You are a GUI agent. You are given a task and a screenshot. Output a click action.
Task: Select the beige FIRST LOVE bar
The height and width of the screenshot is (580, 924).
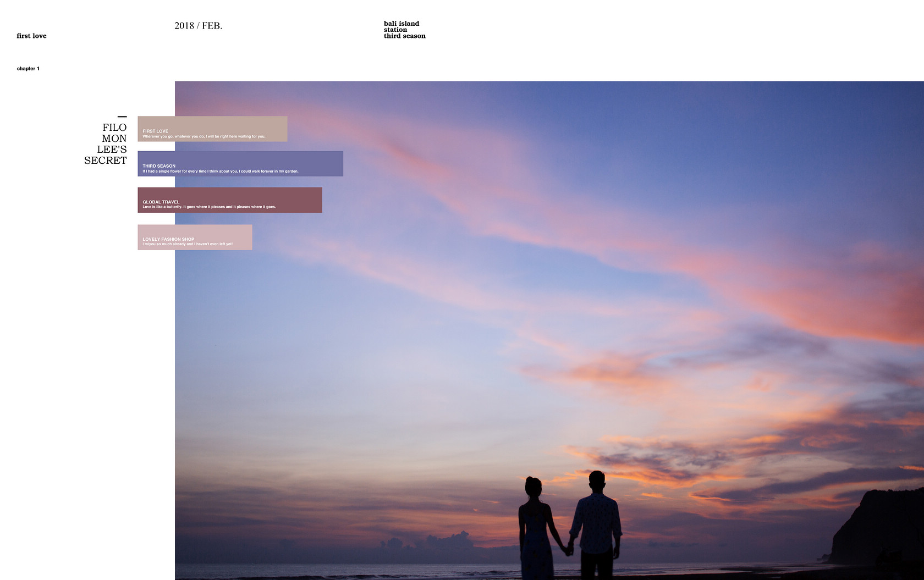click(212, 129)
